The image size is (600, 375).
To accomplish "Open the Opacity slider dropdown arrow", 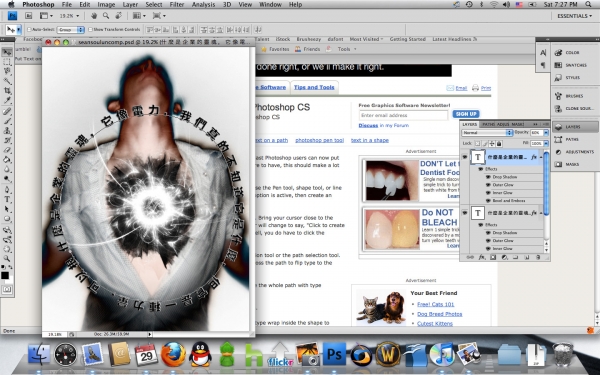I will pos(546,132).
